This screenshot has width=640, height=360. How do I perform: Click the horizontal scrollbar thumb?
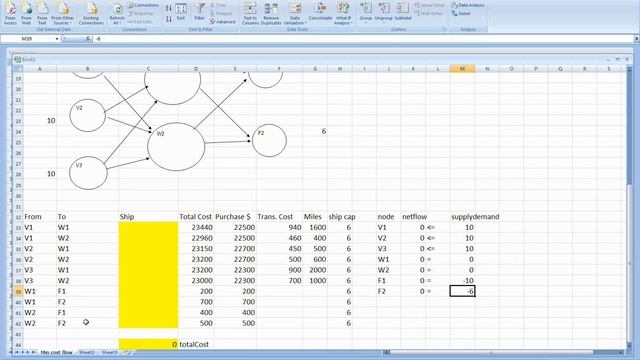pyautogui.click(x=491, y=352)
